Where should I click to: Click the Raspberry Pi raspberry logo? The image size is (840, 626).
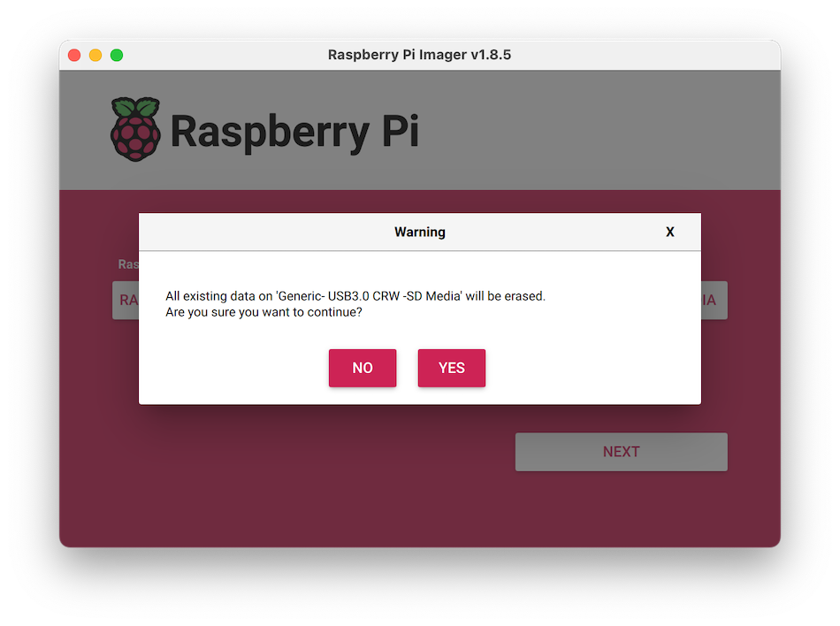coord(135,130)
